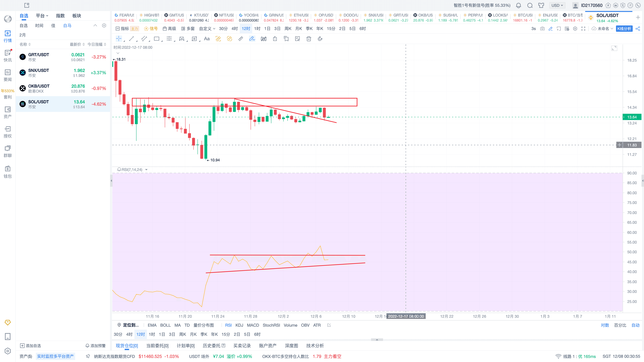Open the ETH/USDT ticker tab
The image size is (644, 362).
(299, 18)
